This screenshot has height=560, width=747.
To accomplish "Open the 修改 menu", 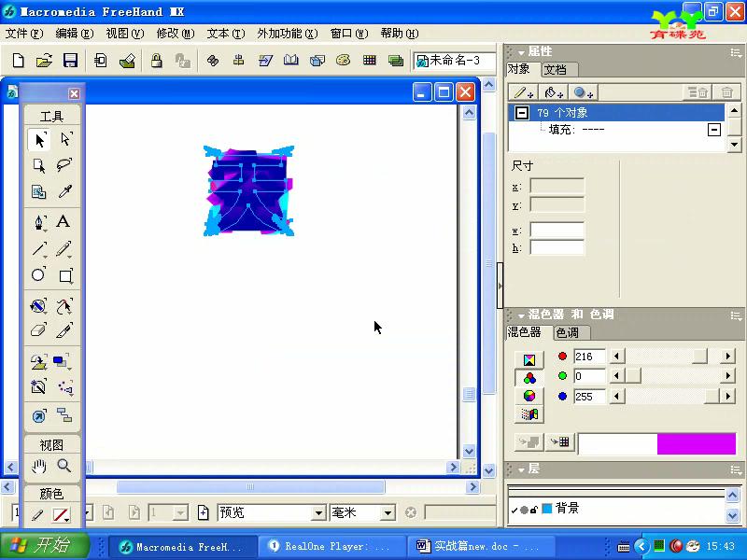I will pos(176,34).
